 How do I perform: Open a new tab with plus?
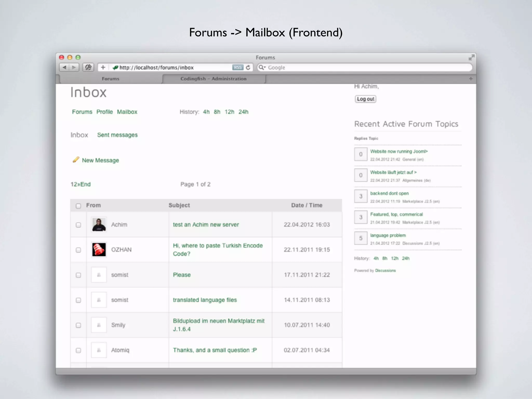pyautogui.click(x=471, y=79)
